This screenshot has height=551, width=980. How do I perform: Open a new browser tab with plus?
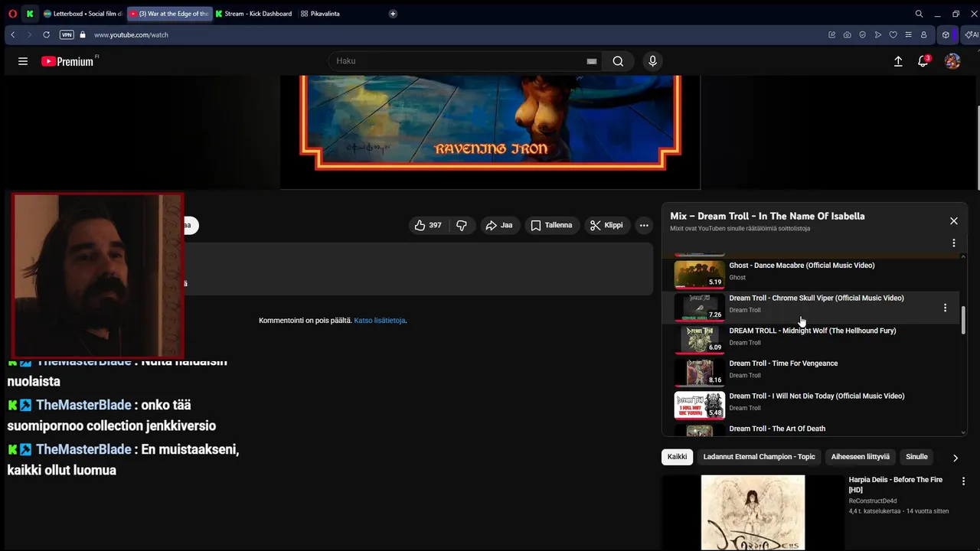coord(393,14)
